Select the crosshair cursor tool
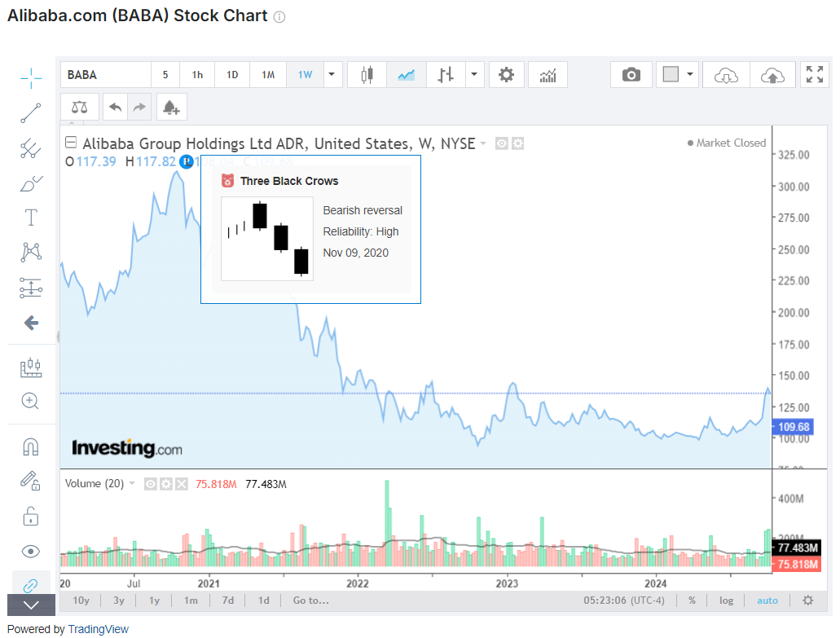840x638 pixels. coord(31,77)
